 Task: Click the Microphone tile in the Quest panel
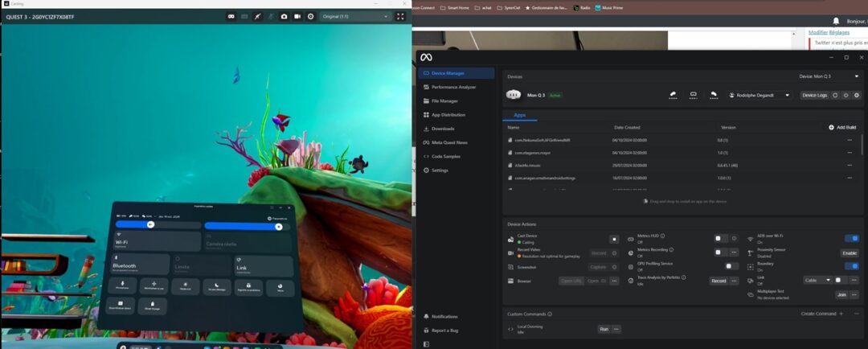pos(122,285)
